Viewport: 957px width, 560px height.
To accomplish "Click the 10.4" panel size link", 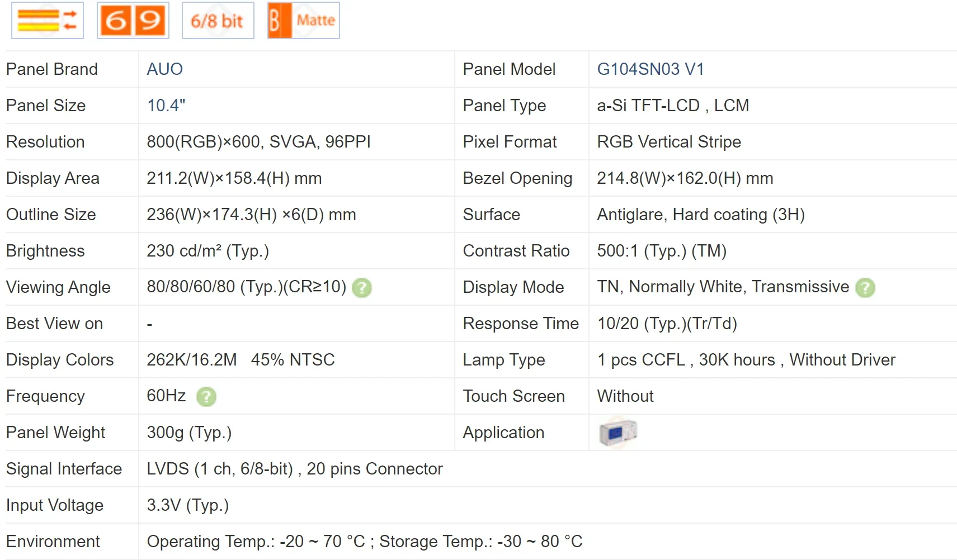I will point(166,106).
